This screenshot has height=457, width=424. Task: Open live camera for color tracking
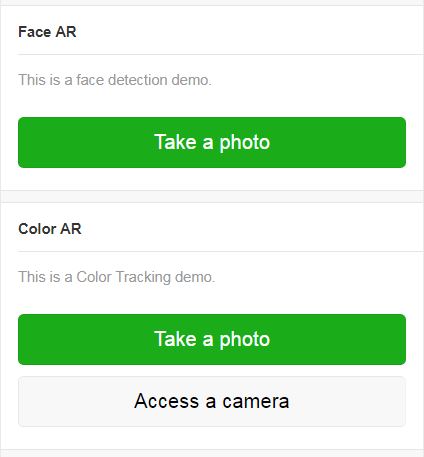pyautogui.click(x=212, y=401)
